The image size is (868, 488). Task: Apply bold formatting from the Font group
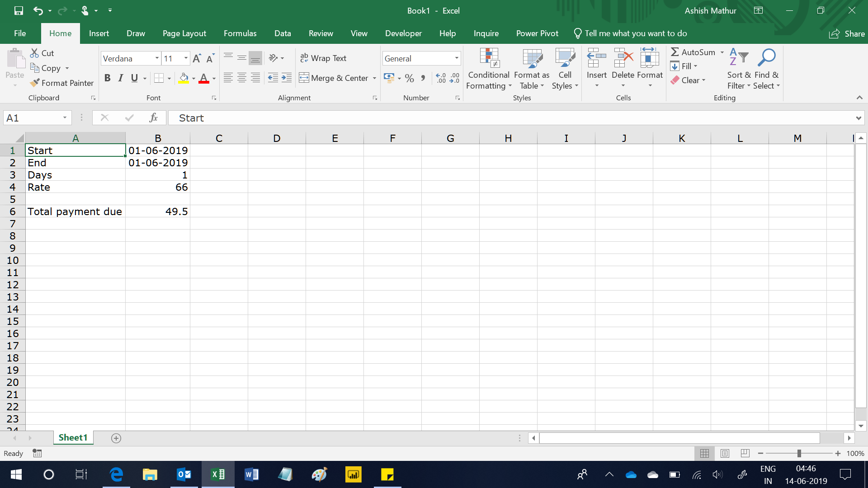pos(107,78)
